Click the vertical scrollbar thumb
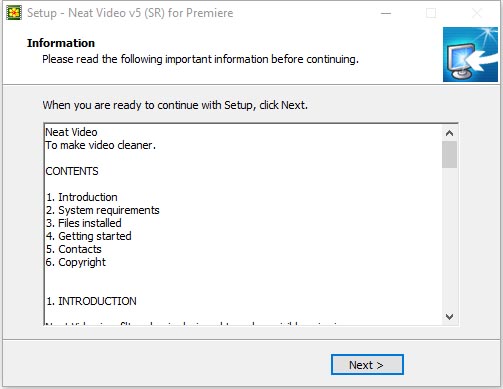The width and height of the screenshot is (503, 389). 449,154
